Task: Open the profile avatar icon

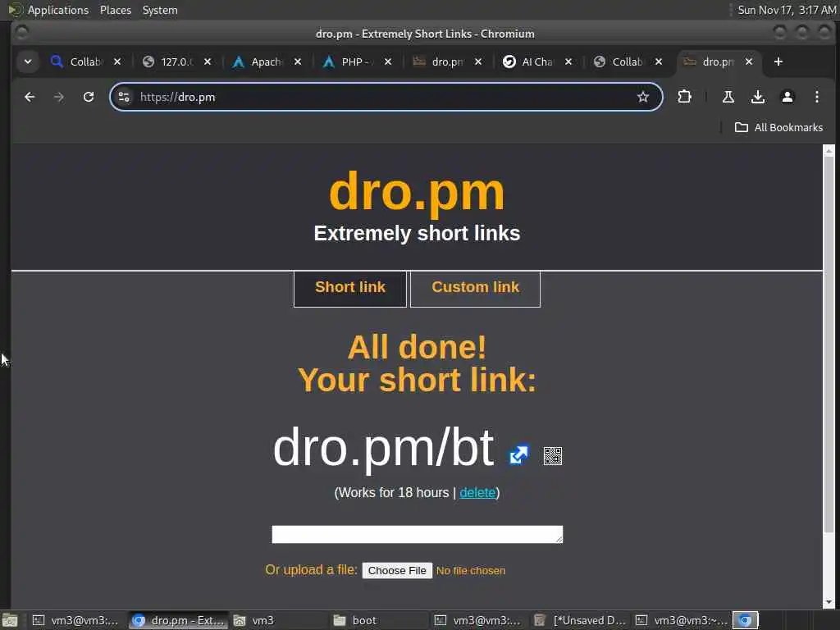Action: coord(787,97)
